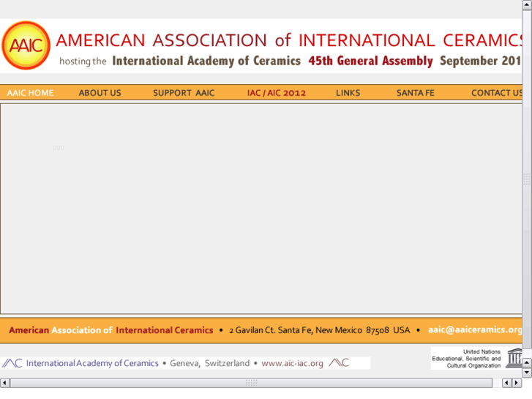Click the International Academy of Ceramics footer link
Viewport: 532px width, 399px height.
[x=92, y=363]
